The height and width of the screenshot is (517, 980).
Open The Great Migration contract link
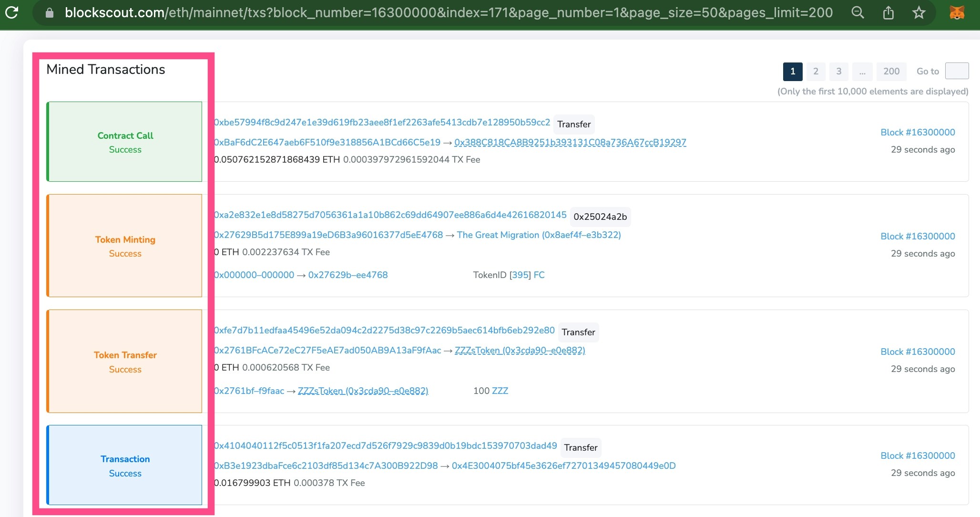coord(539,235)
